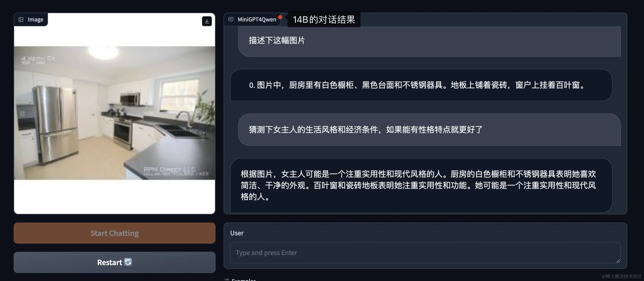Click bot reply starting with '0. 图片中'
644x281 pixels.
[421, 85]
